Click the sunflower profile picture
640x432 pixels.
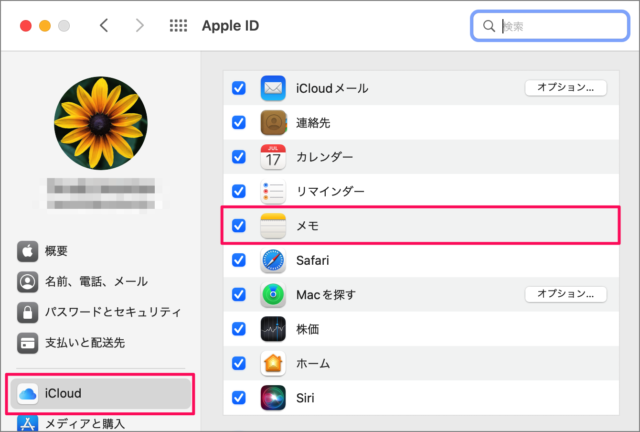click(x=100, y=123)
